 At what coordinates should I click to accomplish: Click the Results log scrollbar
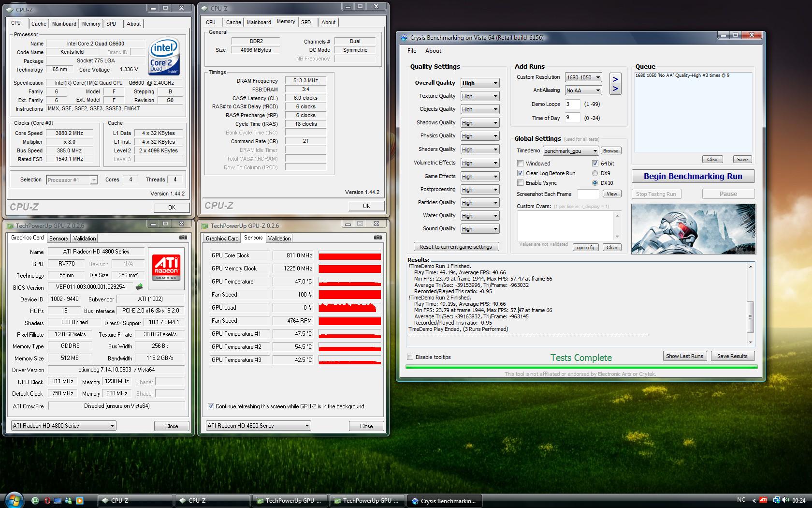click(x=750, y=304)
